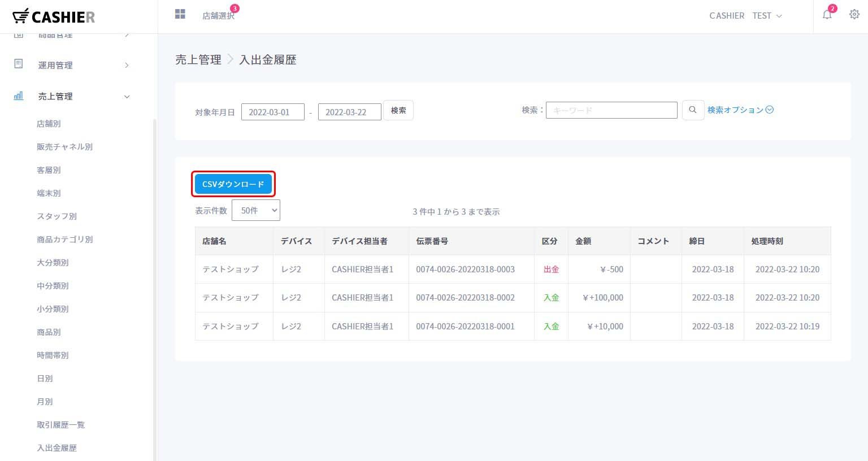Click the CSVダウンロード button

pyautogui.click(x=233, y=184)
